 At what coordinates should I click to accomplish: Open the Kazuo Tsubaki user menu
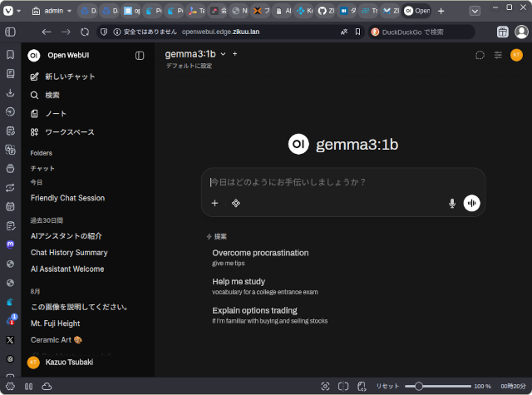click(x=71, y=363)
